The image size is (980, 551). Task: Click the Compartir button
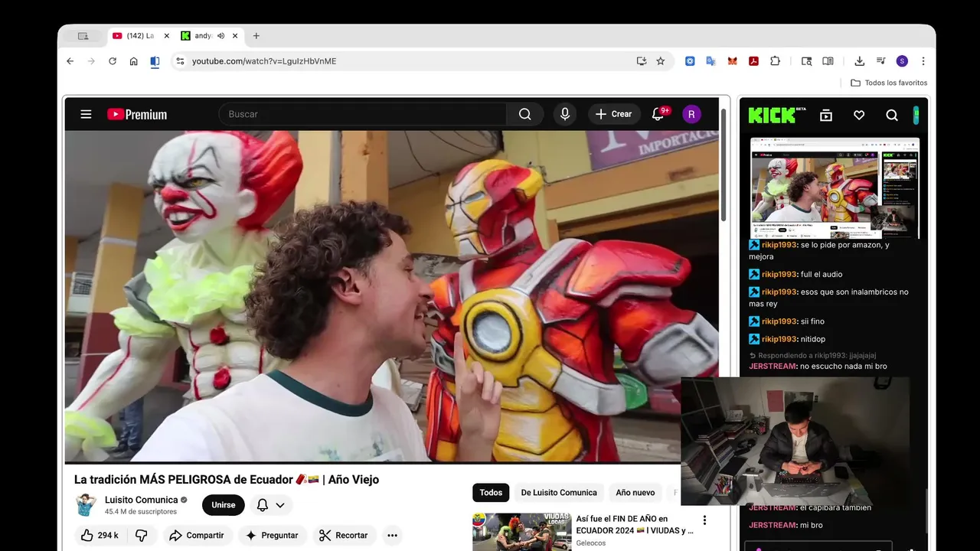coord(197,535)
